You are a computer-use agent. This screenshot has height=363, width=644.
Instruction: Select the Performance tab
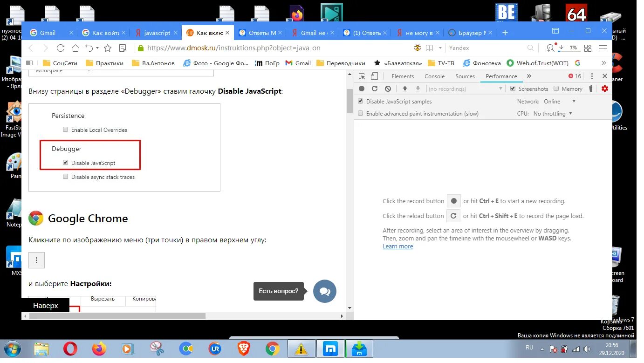501,76
